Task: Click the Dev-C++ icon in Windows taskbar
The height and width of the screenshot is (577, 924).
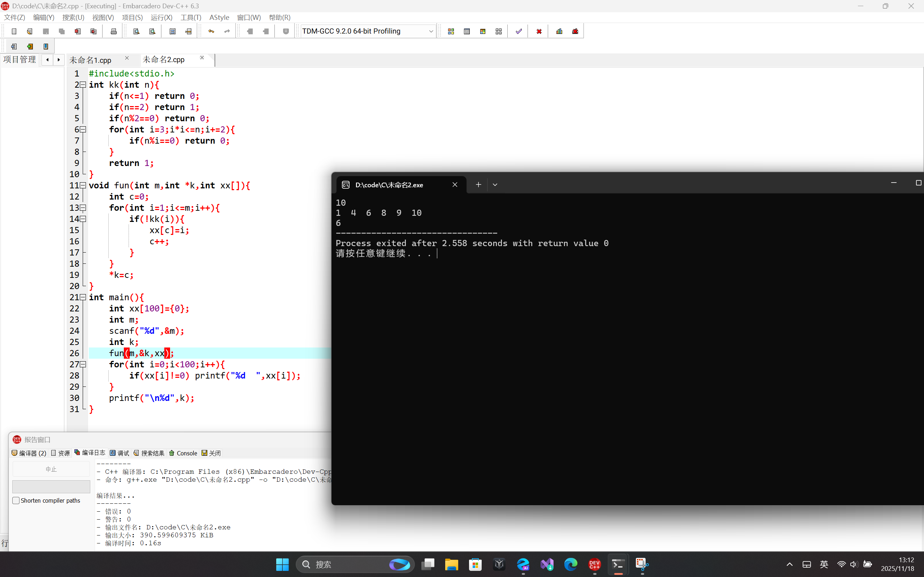Action: (594, 564)
